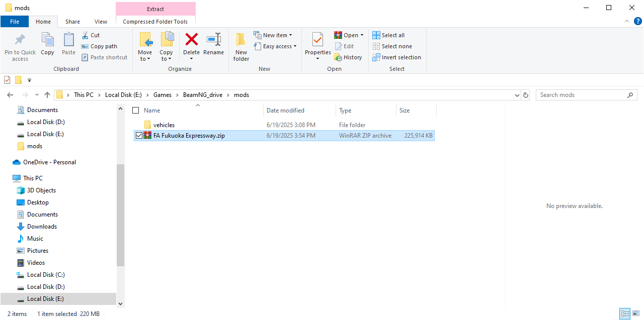644x320 pixels.
Task: Expand address bar history dropdown
Action: pyautogui.click(x=517, y=95)
